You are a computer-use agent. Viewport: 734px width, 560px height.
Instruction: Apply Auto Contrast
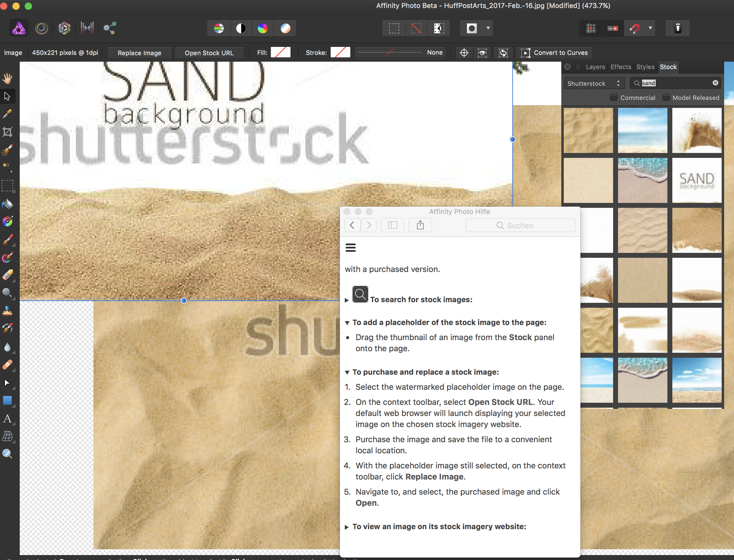click(x=241, y=28)
